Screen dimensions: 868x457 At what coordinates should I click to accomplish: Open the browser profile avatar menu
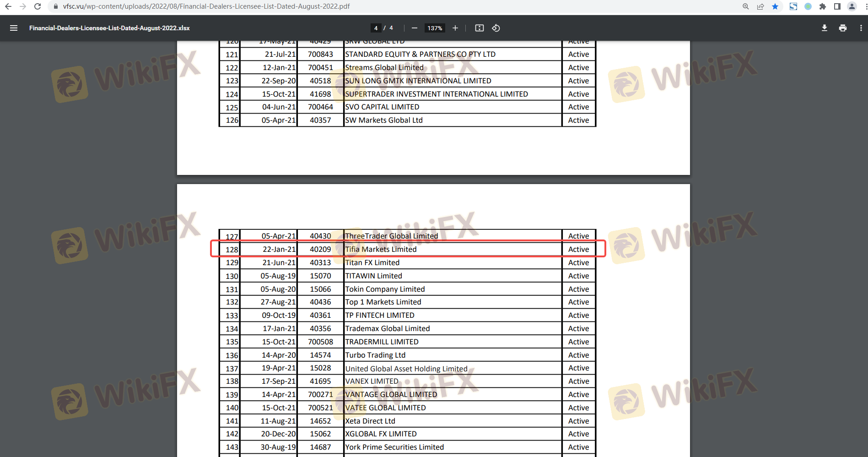[x=852, y=6]
